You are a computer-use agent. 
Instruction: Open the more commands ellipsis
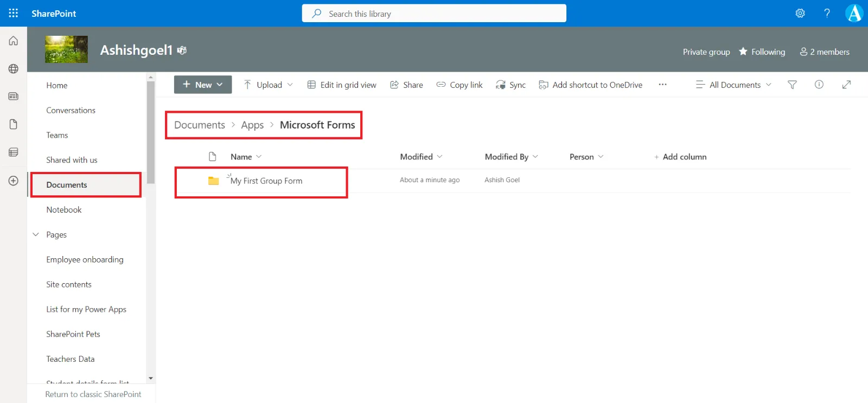coord(662,85)
